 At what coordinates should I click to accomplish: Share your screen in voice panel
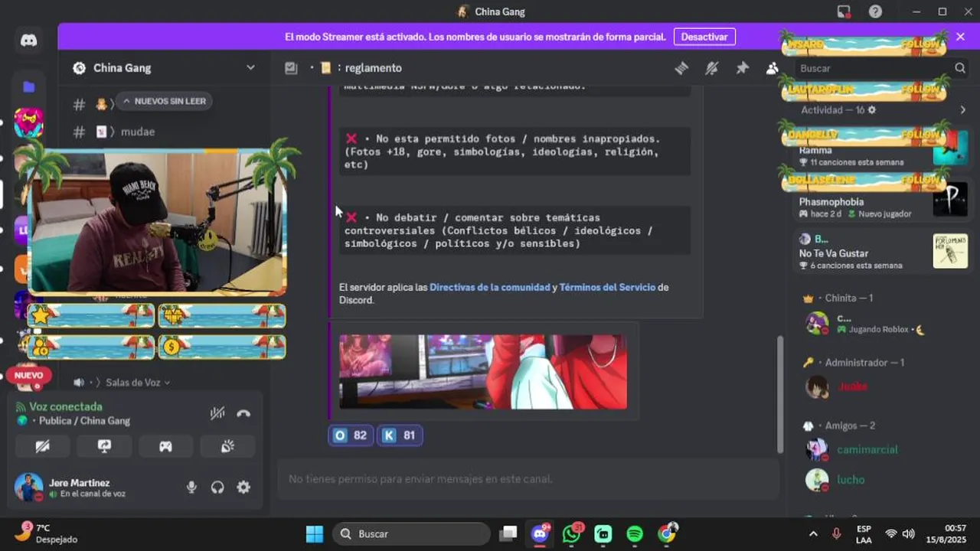coord(104,446)
